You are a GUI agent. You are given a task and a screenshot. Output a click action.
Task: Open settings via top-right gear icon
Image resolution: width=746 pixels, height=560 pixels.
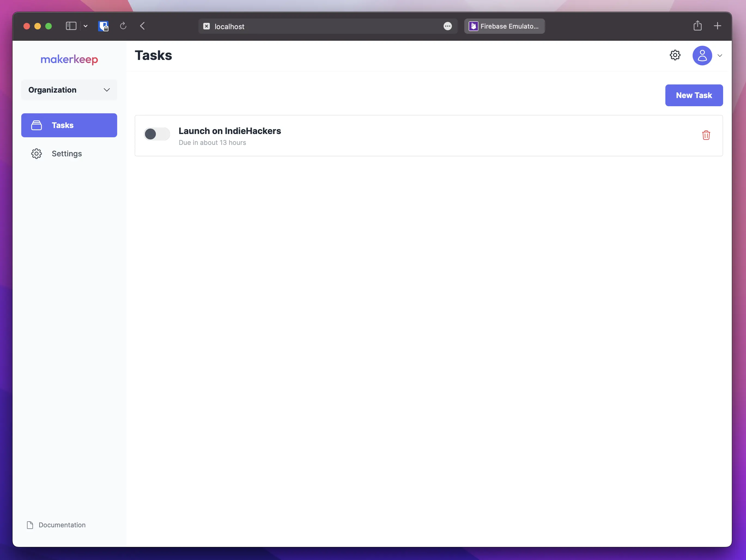(x=675, y=55)
